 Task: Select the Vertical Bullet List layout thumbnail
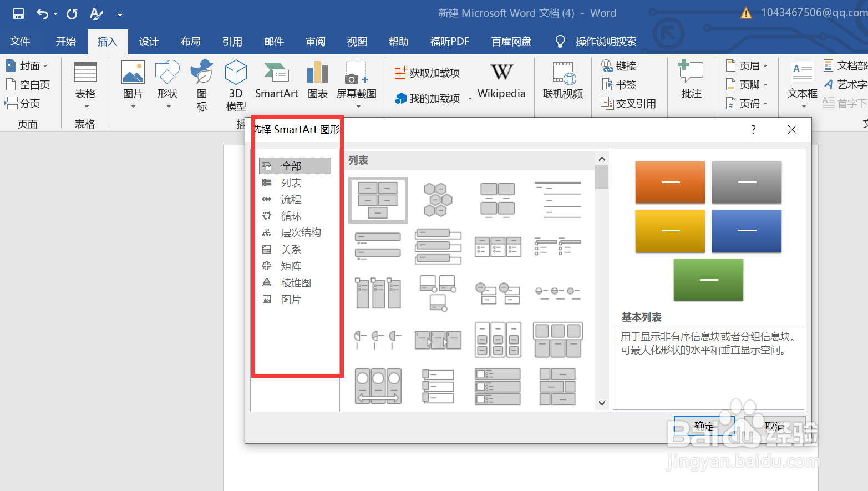point(378,247)
